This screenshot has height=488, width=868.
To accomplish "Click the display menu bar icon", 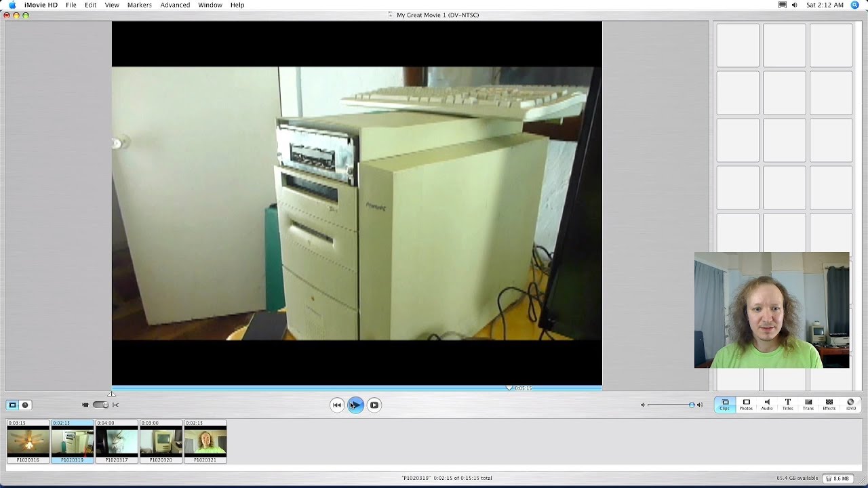I will tap(783, 5).
